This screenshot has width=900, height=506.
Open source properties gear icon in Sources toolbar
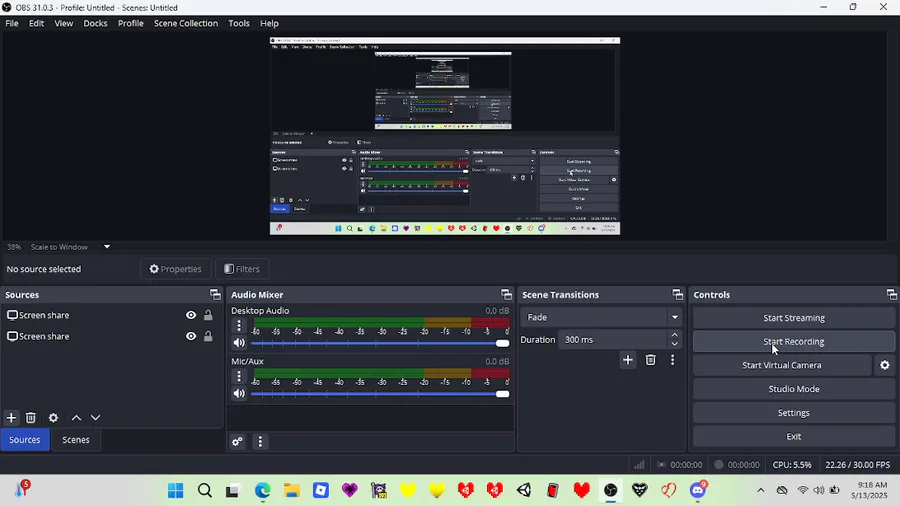click(53, 418)
